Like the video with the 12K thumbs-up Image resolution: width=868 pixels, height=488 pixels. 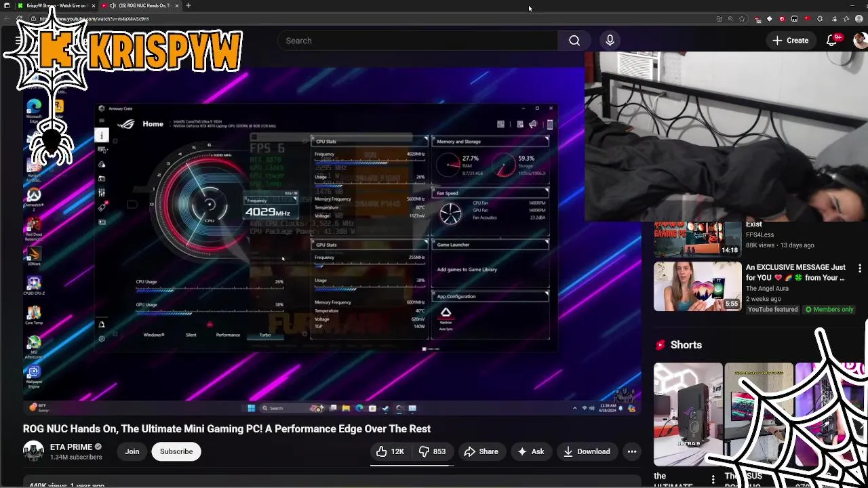[x=389, y=451]
